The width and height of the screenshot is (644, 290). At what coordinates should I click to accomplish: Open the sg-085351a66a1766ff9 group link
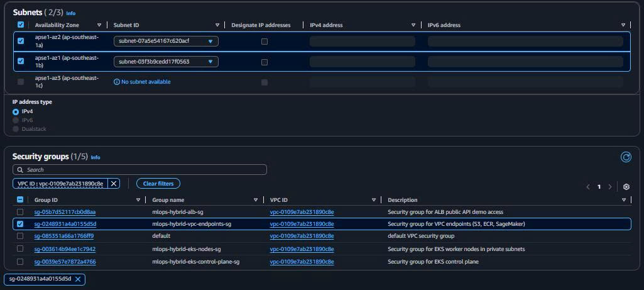[63, 237]
